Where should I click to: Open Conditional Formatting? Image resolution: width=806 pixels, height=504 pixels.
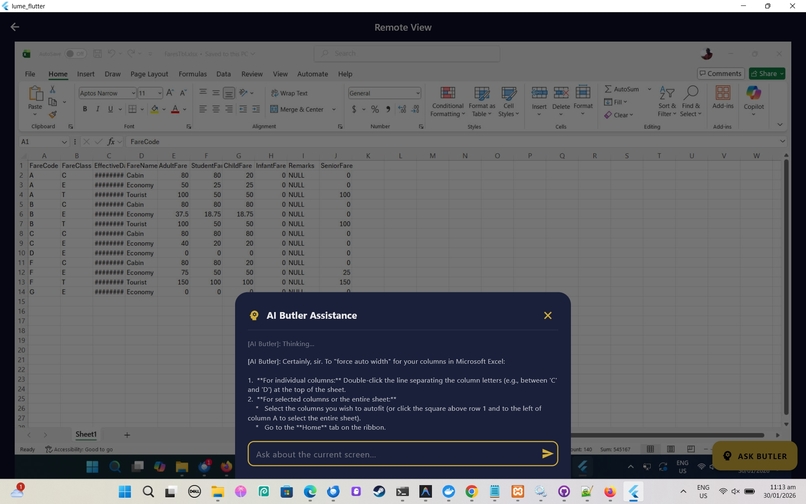(x=447, y=102)
